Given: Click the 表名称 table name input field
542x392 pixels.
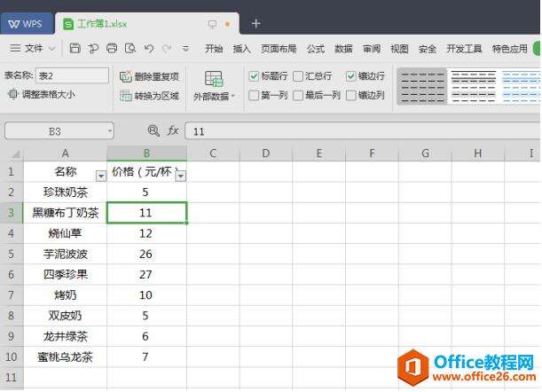Looking at the screenshot, I should 72,76.
